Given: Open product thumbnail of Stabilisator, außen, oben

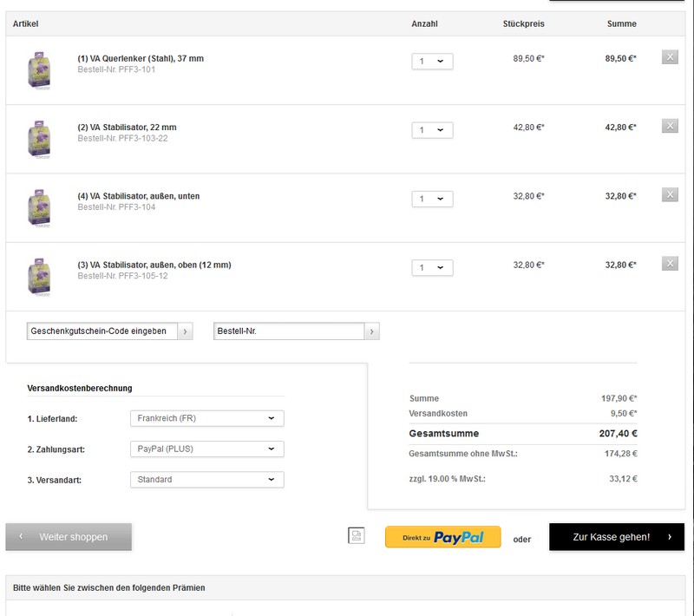Looking at the screenshot, I should pyautogui.click(x=39, y=277).
